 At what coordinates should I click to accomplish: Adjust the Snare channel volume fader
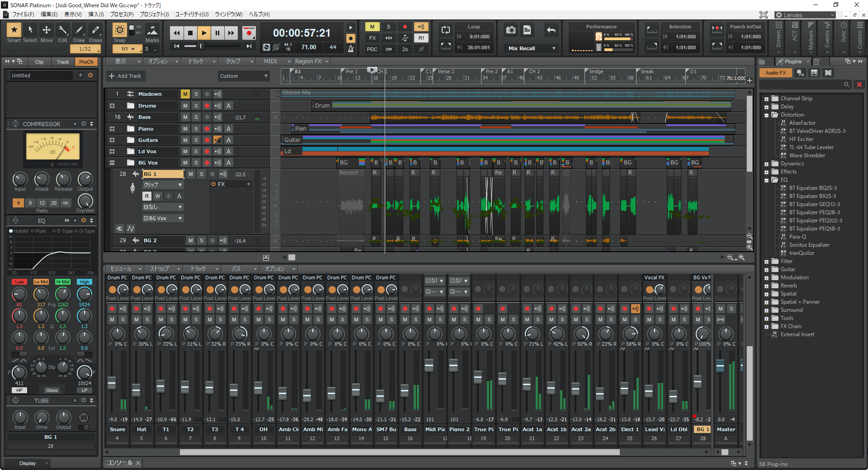point(112,383)
